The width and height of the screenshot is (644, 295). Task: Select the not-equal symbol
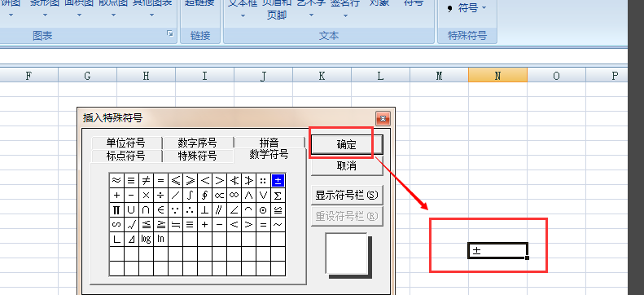[146, 180]
